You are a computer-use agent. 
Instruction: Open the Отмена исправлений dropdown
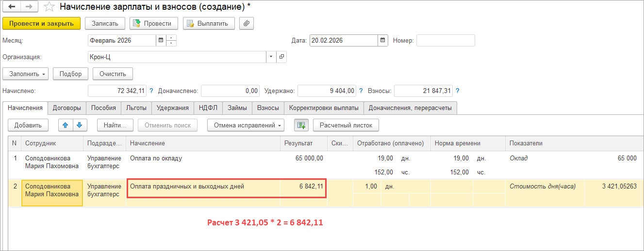click(x=247, y=125)
